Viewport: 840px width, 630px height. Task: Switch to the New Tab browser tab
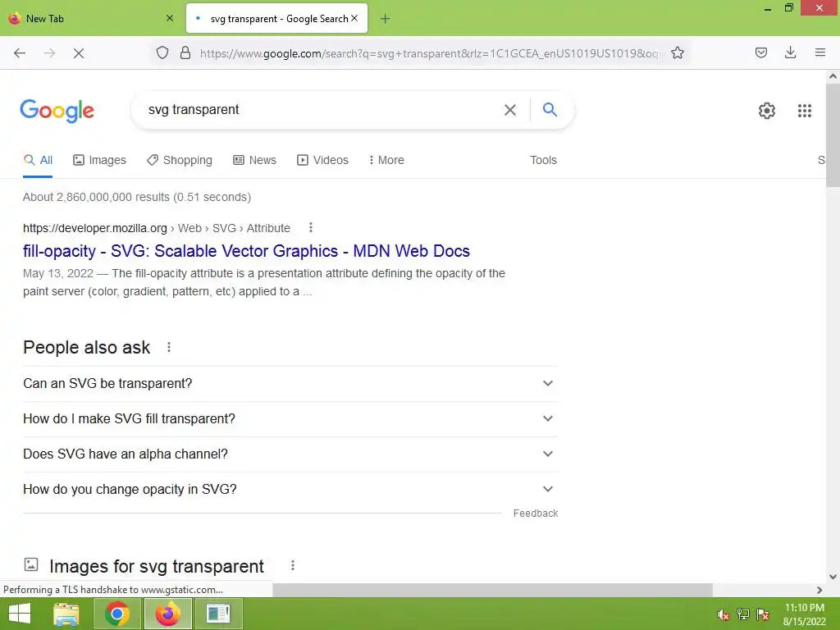91,18
